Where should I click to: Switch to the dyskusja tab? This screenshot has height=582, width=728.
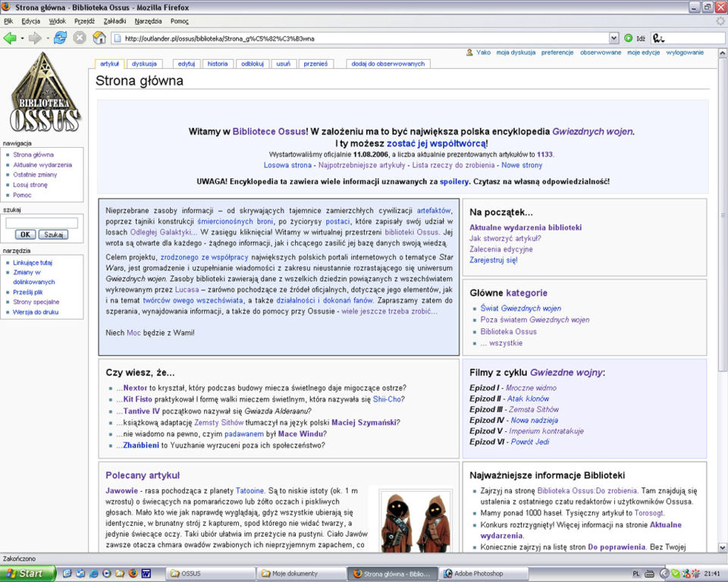[144, 64]
